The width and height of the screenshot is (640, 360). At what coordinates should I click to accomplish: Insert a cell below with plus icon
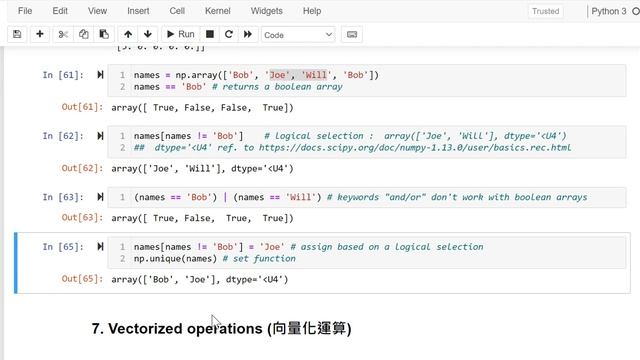(40, 34)
